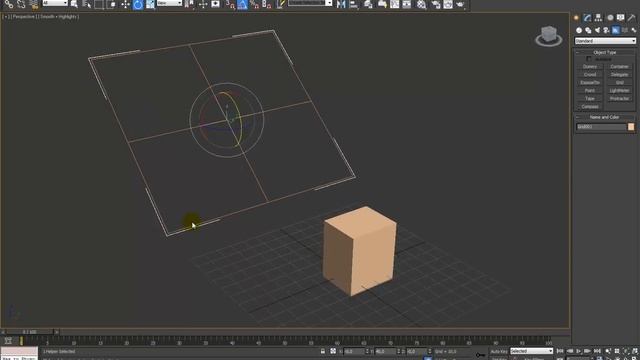Open the Schematic View
This screenshot has width=640, height=360.
pyautogui.click(x=407, y=4)
